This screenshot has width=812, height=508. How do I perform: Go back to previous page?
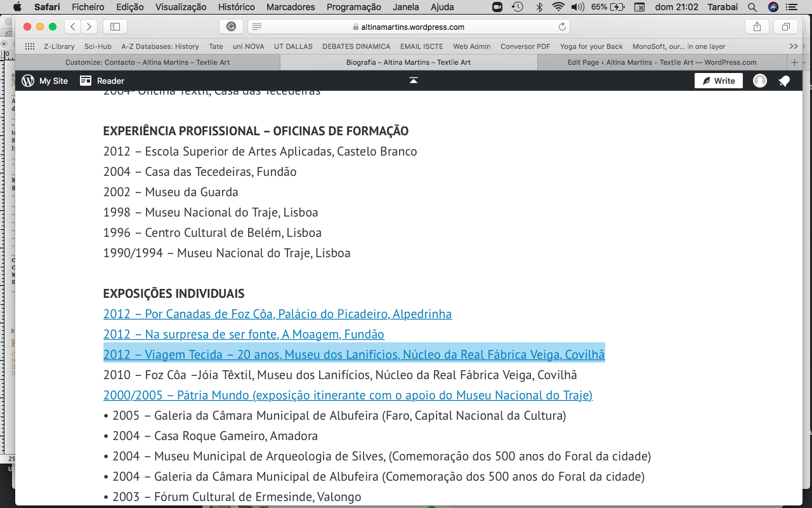(x=73, y=27)
